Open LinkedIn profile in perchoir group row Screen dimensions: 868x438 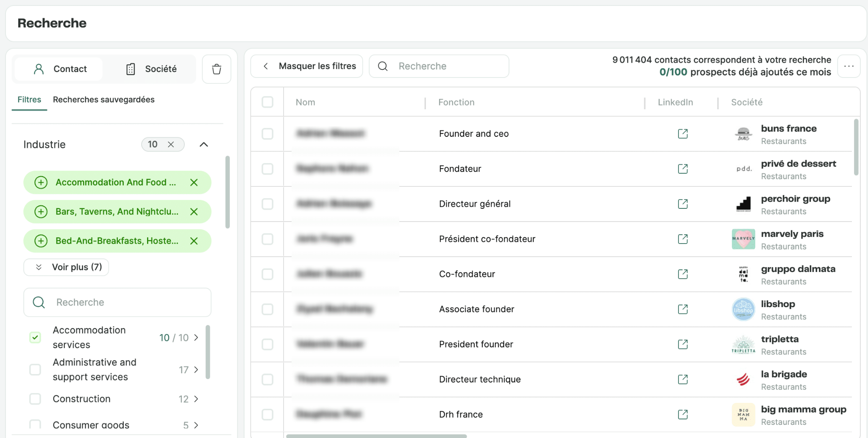point(683,204)
